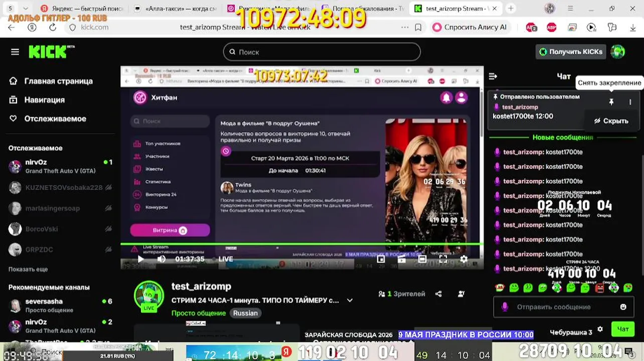The image size is (644, 361).
Task: Click test_arizomp username in pinned message
Action: coord(520,107)
